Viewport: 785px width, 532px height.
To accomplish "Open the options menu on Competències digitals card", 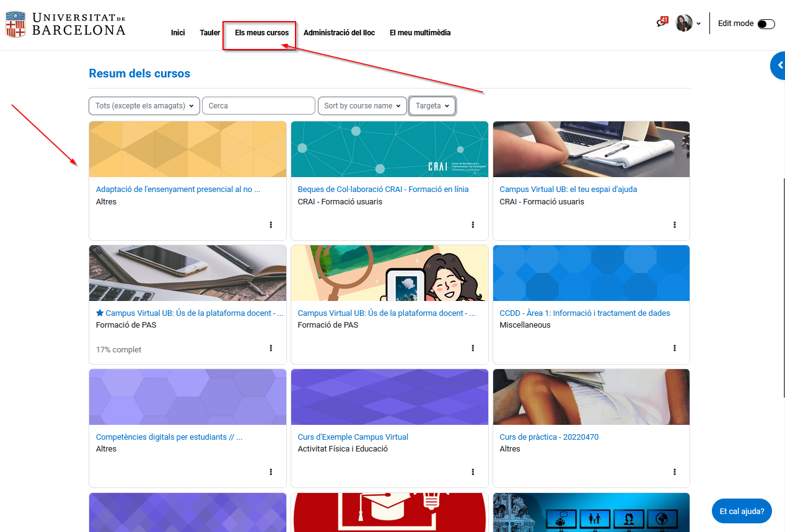I will coord(271,471).
